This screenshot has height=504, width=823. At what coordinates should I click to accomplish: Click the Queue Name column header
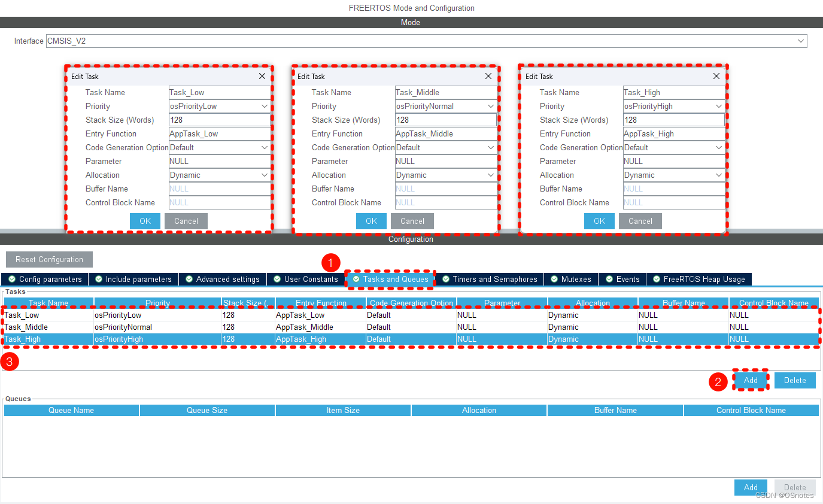click(71, 410)
